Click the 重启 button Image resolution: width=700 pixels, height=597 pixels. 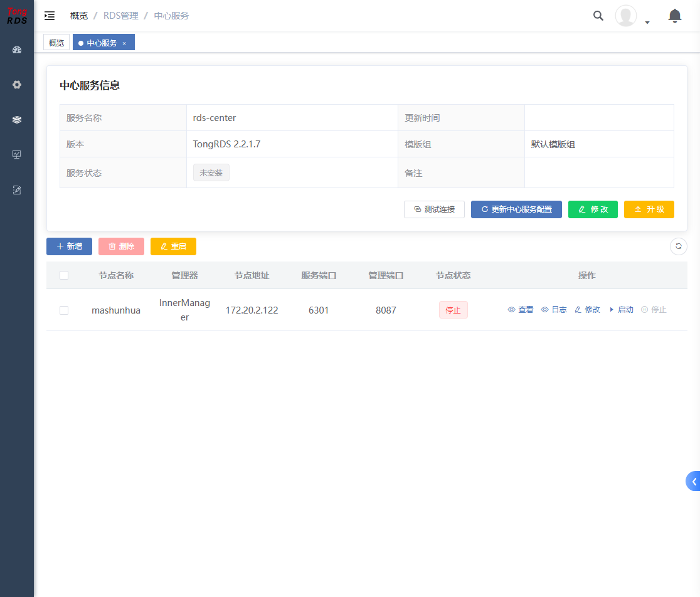[x=173, y=246]
